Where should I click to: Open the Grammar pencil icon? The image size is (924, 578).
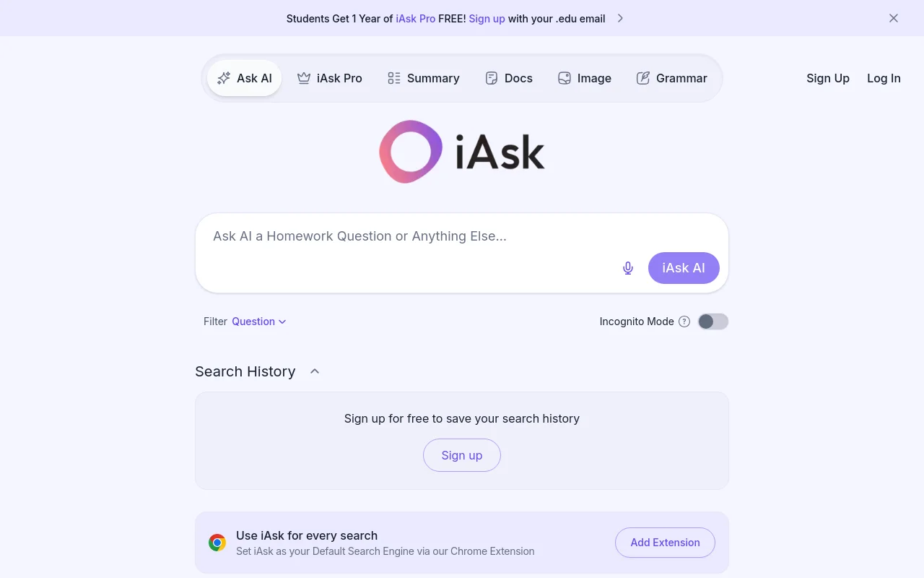coord(642,77)
